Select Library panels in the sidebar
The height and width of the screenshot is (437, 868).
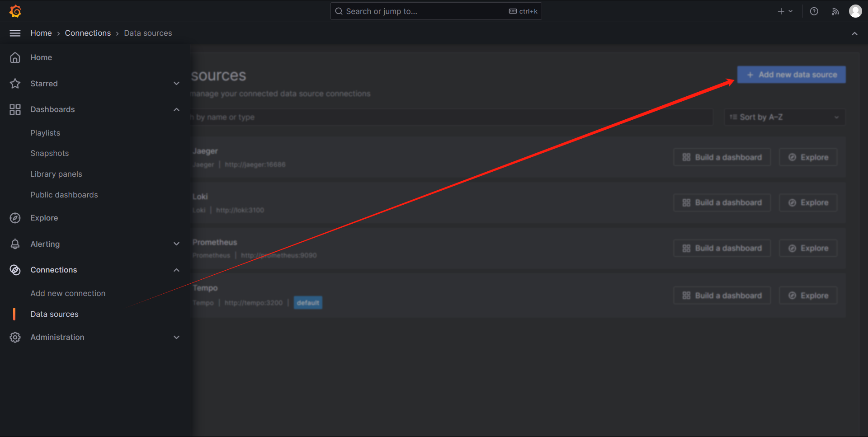pyautogui.click(x=56, y=174)
